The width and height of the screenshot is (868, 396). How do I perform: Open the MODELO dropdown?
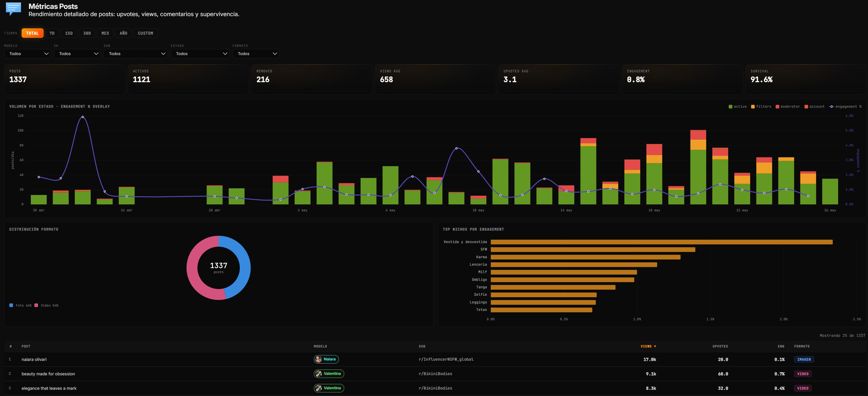[x=27, y=54]
